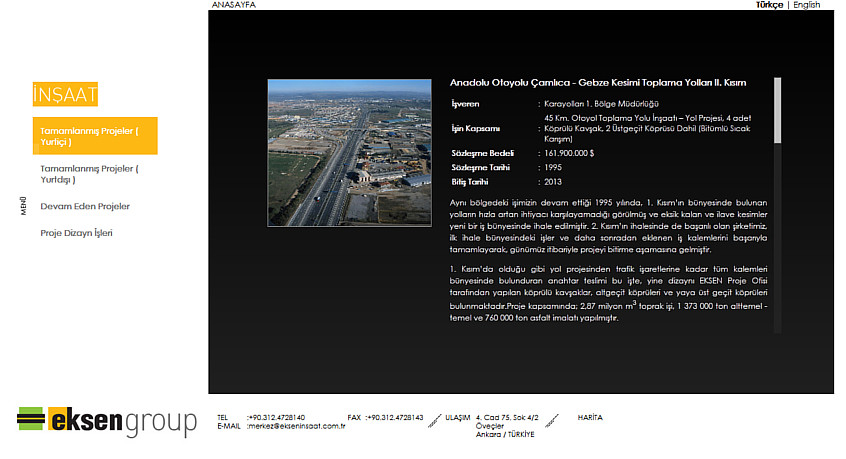This screenshot has height=459, width=846.
Task: Click the Bitiş Tarihi label
Action: (469, 182)
